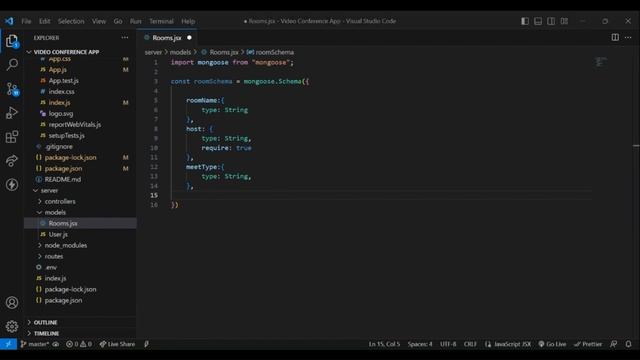Open the notifications bell icon
The height and width of the screenshot is (360, 640).
629,344
